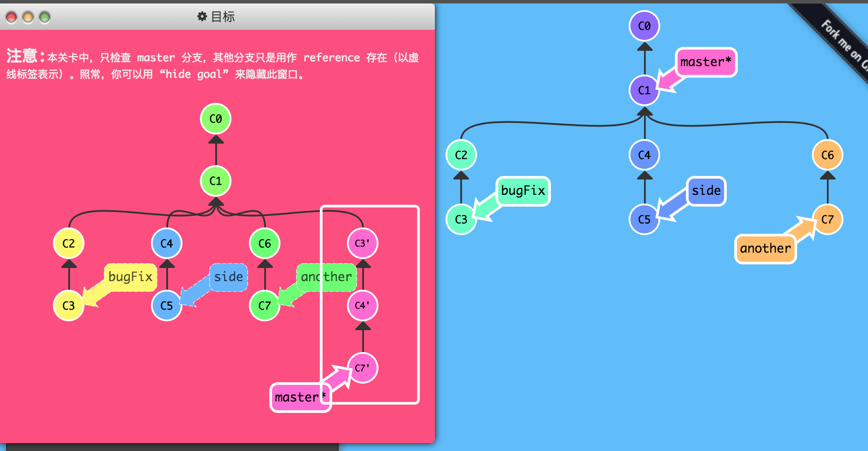The height and width of the screenshot is (451, 868).
Task: Click the red close button of goal window
Action: [x=11, y=17]
